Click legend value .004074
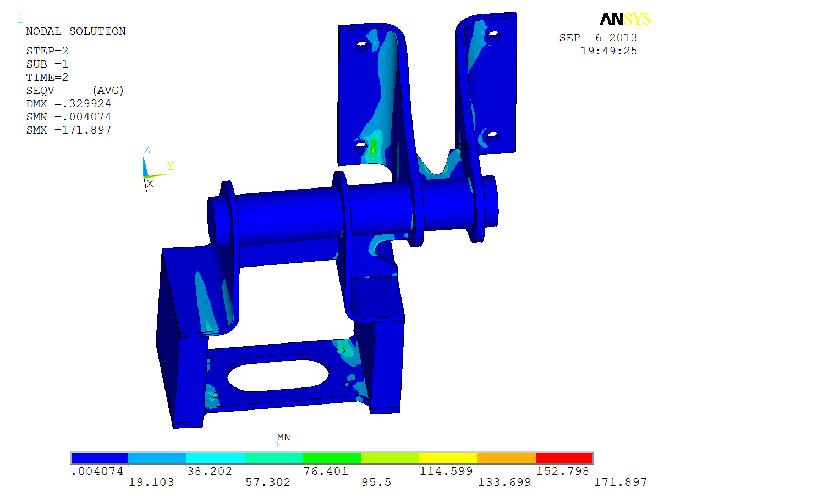 [97, 472]
